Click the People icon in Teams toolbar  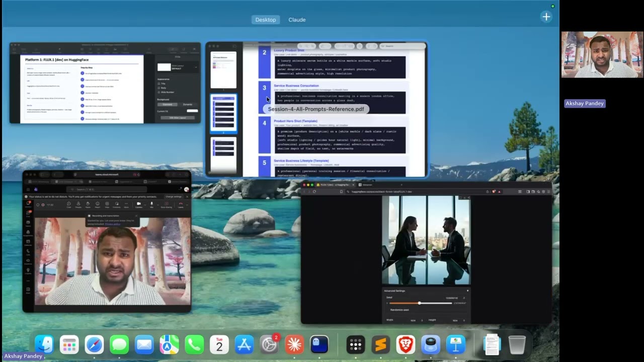pyautogui.click(x=78, y=205)
